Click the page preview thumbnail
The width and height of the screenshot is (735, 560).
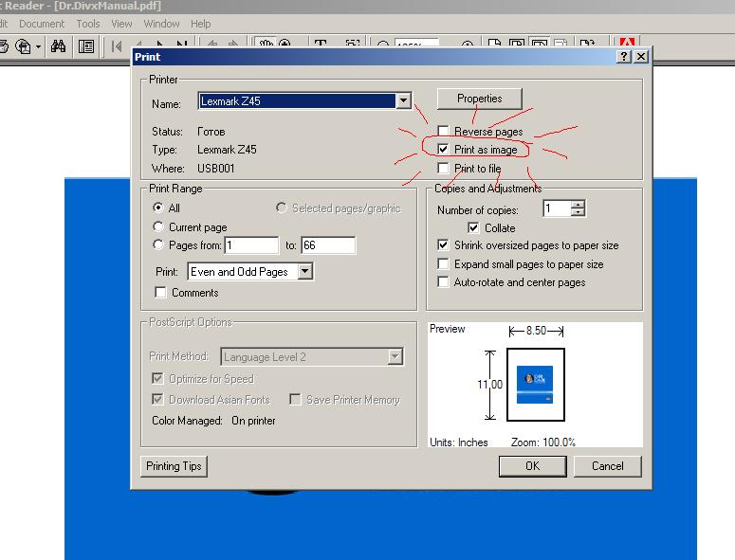[x=536, y=385]
